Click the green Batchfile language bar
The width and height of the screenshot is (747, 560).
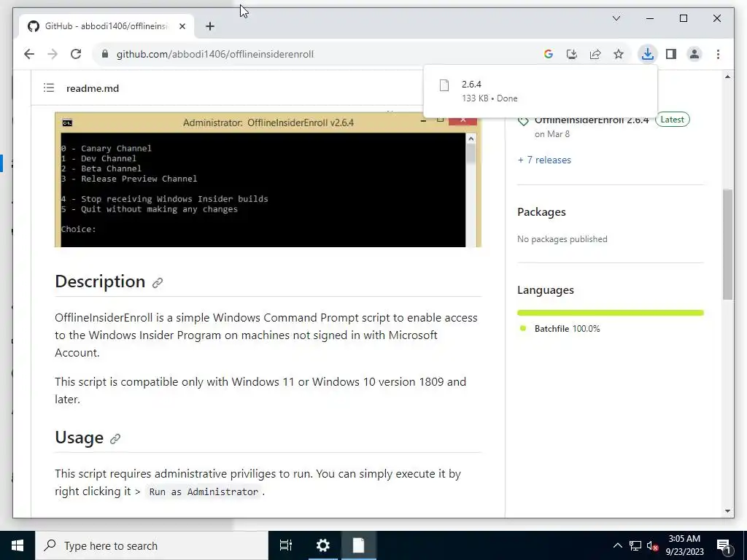(611, 313)
